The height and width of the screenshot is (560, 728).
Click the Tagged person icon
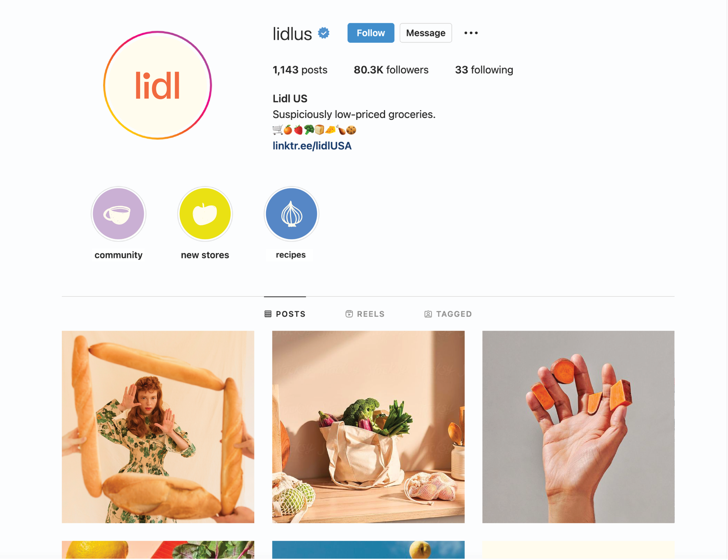pos(428,314)
